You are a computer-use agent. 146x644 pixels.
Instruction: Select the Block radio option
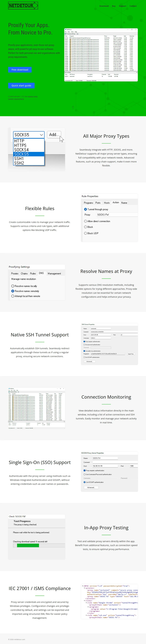pos(86,227)
